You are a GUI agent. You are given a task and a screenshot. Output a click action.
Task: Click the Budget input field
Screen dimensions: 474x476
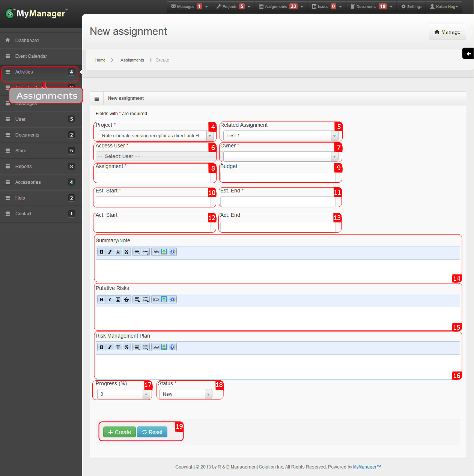[x=278, y=177]
